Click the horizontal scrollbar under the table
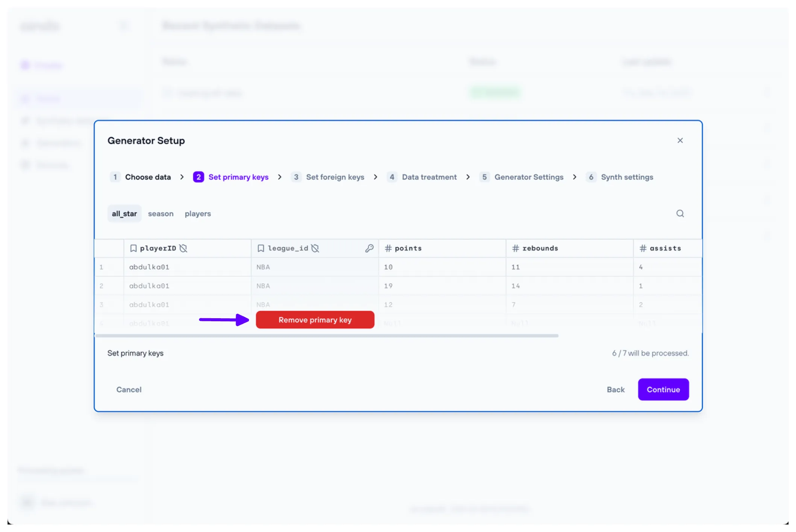This screenshot has height=532, width=796. click(x=326, y=336)
